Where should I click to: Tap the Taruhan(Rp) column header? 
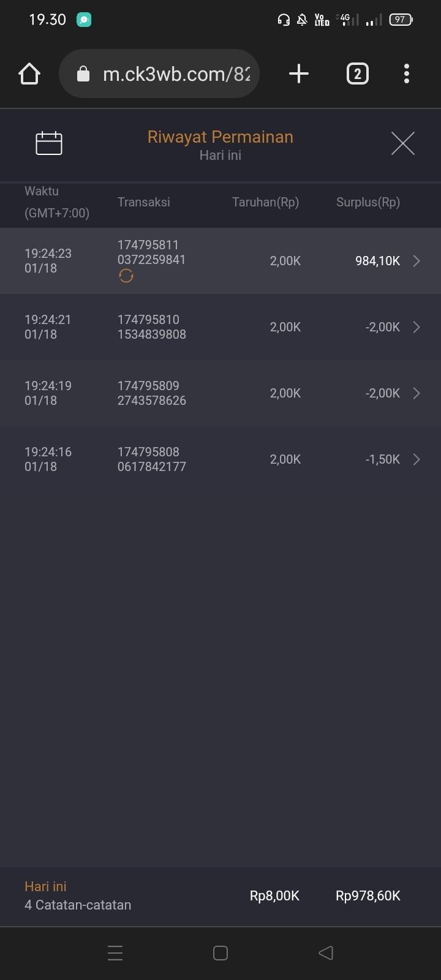coord(265,202)
